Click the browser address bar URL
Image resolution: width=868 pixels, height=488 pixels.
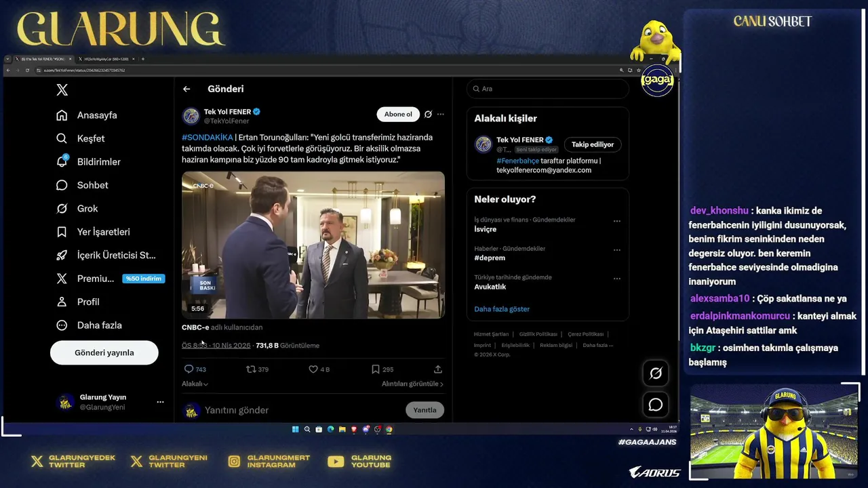click(84, 70)
